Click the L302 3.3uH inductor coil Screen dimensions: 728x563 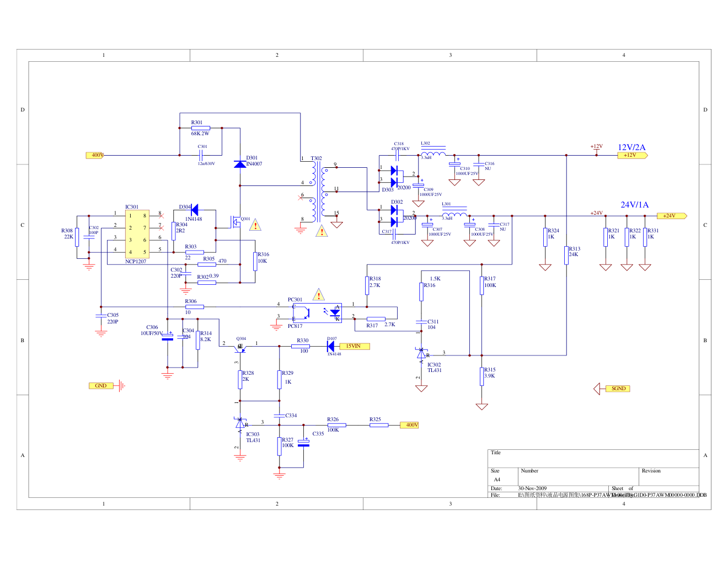pyautogui.click(x=433, y=153)
